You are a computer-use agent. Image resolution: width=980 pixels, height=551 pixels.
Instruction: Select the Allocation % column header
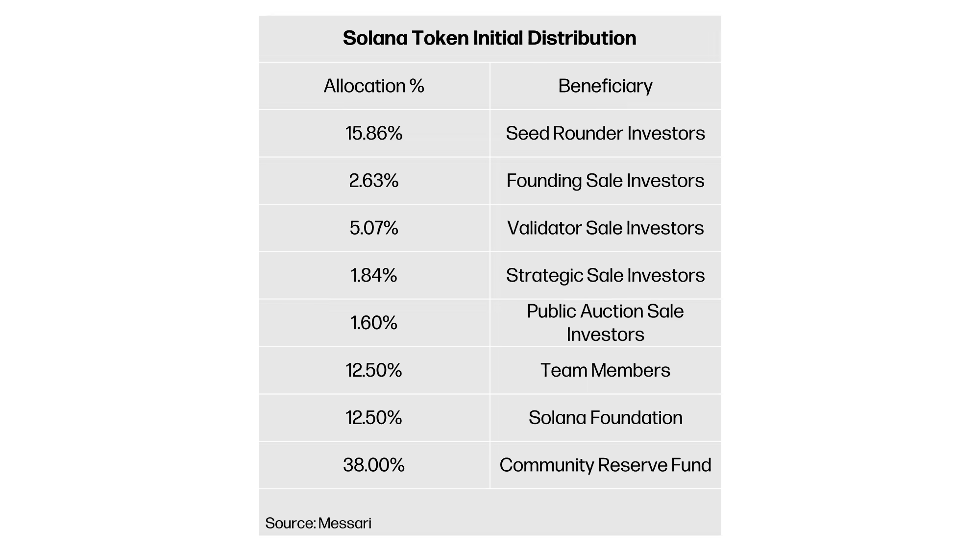coord(374,86)
